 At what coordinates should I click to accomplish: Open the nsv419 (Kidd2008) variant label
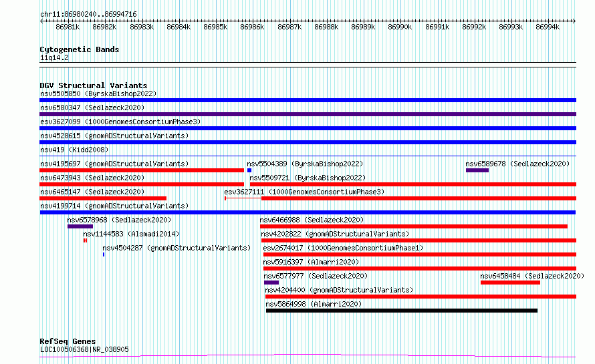coord(74,150)
